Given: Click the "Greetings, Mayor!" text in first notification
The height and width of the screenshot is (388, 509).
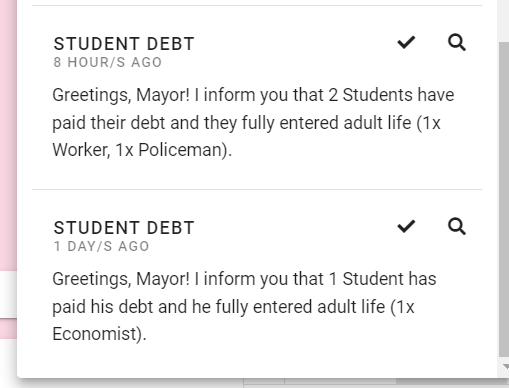Looking at the screenshot, I should coord(121,95).
